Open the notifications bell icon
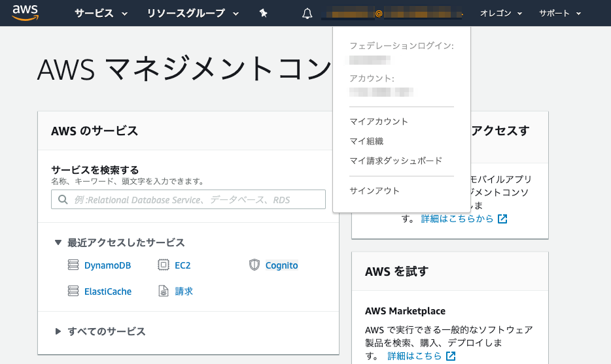The width and height of the screenshot is (611, 364). point(307,14)
